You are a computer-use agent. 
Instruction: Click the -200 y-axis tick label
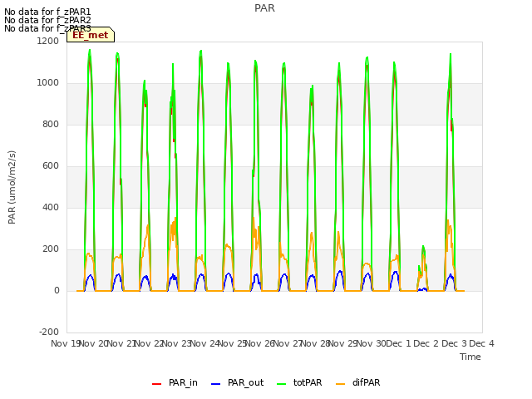pos(49,332)
